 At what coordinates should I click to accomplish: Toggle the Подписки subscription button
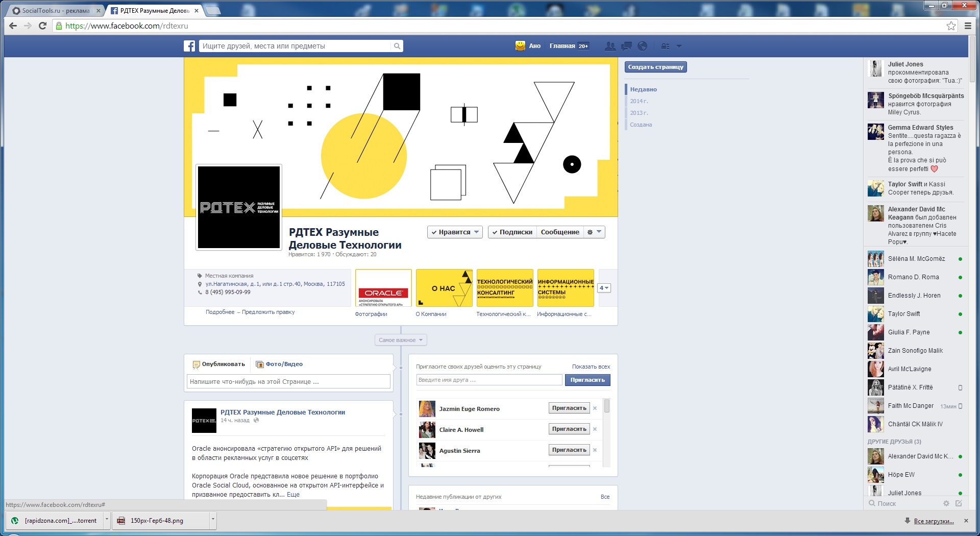[512, 232]
